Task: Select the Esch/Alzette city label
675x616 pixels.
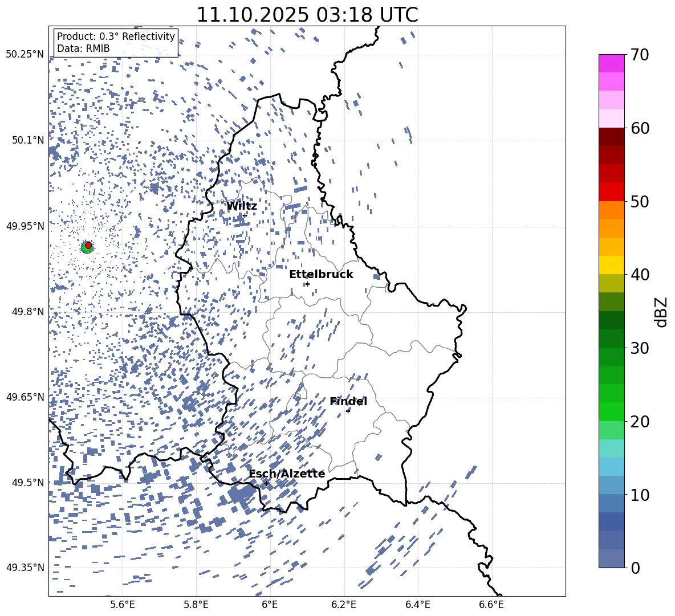Action: [x=287, y=474]
